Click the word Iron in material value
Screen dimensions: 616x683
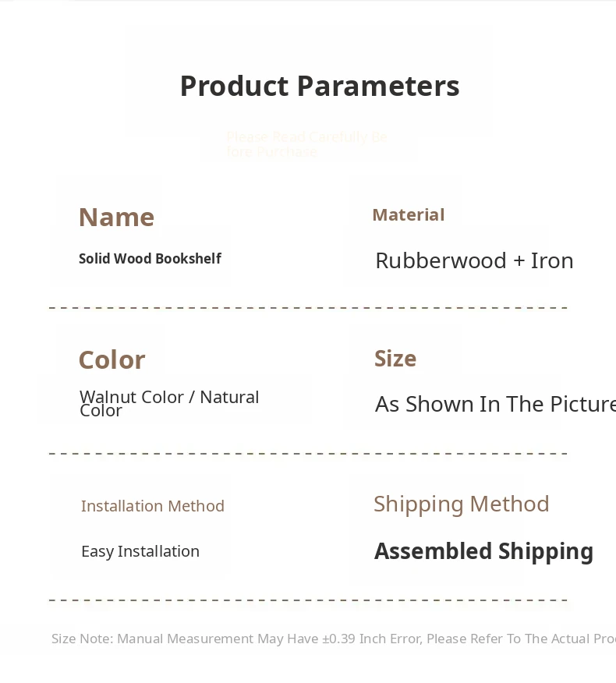552,260
